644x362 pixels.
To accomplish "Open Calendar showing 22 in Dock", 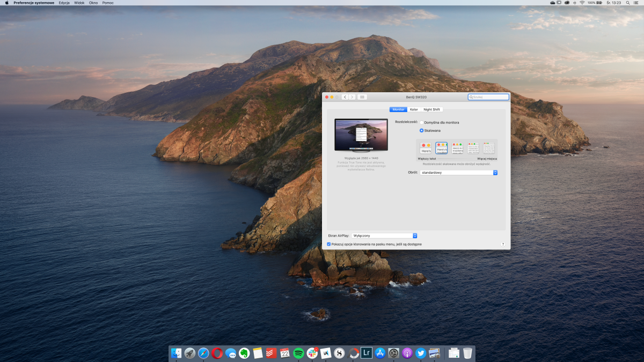I will (x=285, y=353).
